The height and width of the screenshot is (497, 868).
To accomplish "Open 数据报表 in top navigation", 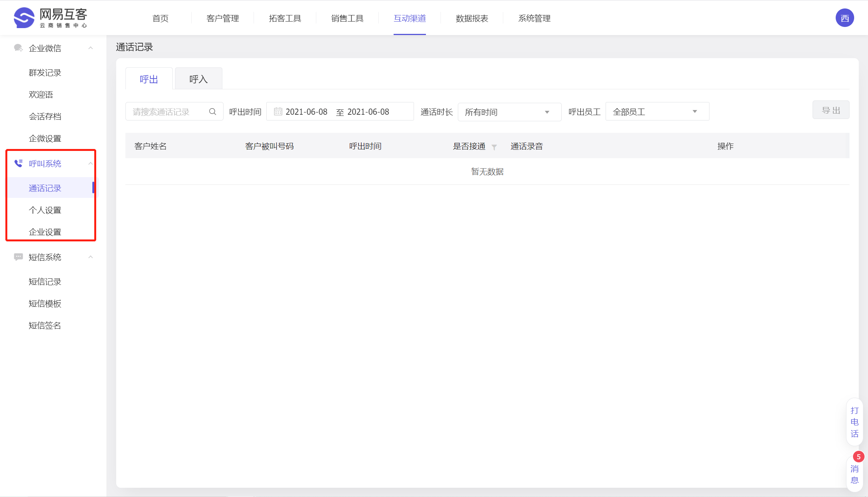I will click(472, 18).
